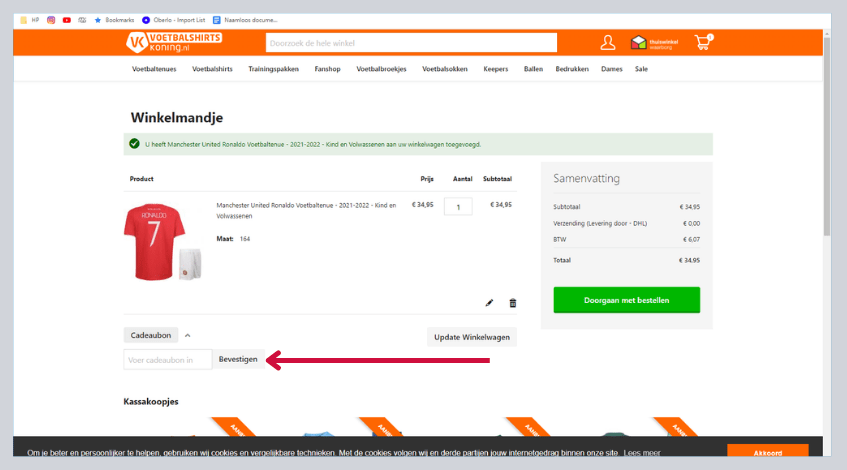Open the YouTube bookmark icon

[66, 19]
